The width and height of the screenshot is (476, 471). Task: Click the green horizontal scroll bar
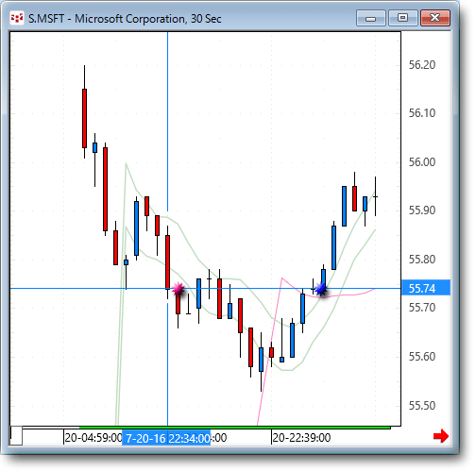coord(235,428)
